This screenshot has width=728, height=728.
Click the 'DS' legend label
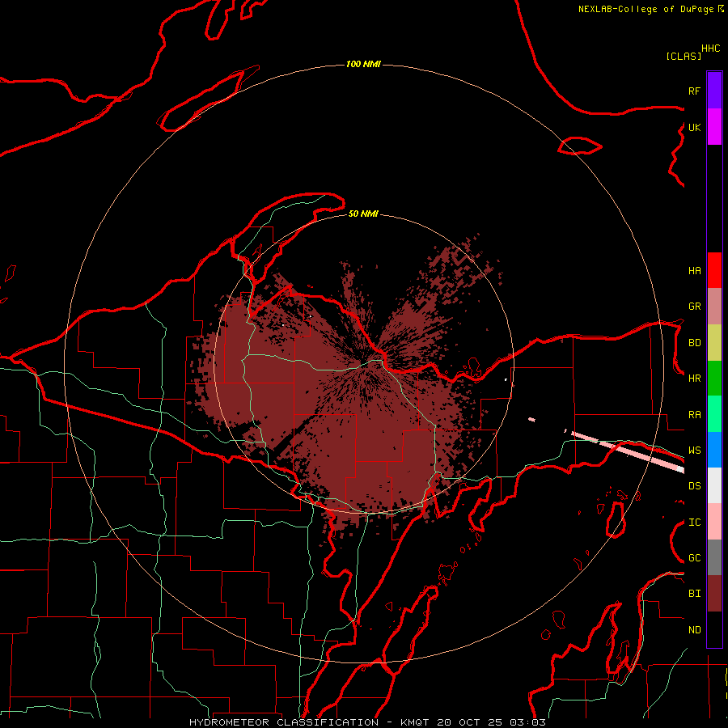(694, 486)
